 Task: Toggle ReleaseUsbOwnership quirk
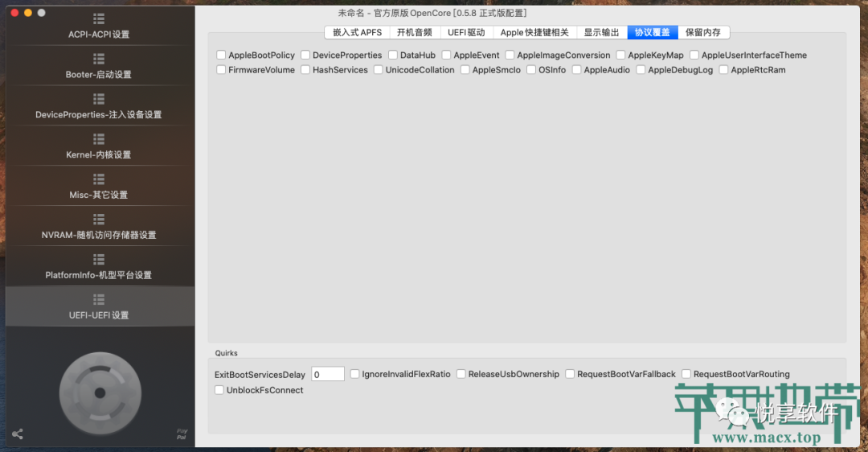click(x=461, y=374)
